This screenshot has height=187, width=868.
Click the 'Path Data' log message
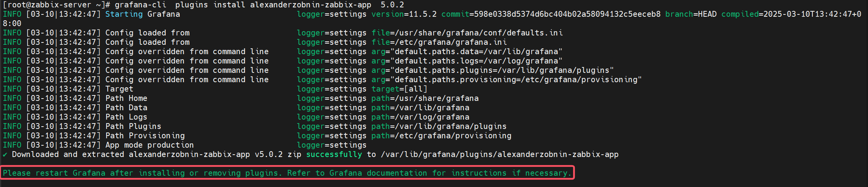tap(126, 108)
